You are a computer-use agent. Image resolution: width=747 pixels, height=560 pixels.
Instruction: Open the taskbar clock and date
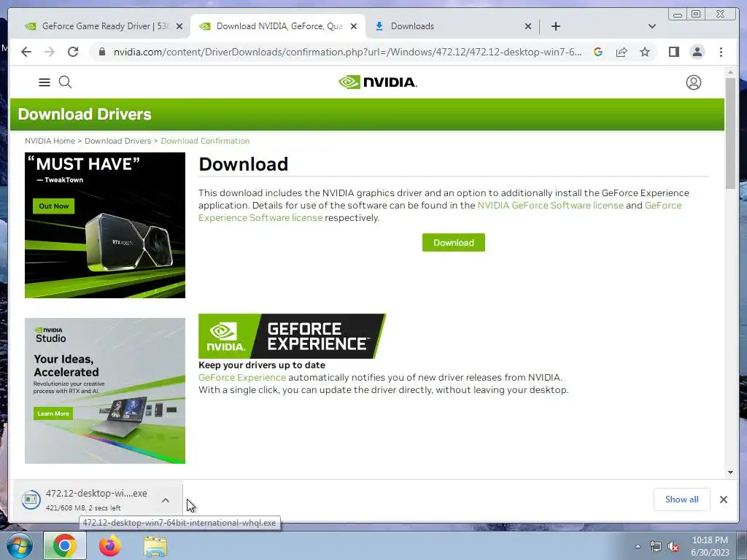tap(710, 546)
